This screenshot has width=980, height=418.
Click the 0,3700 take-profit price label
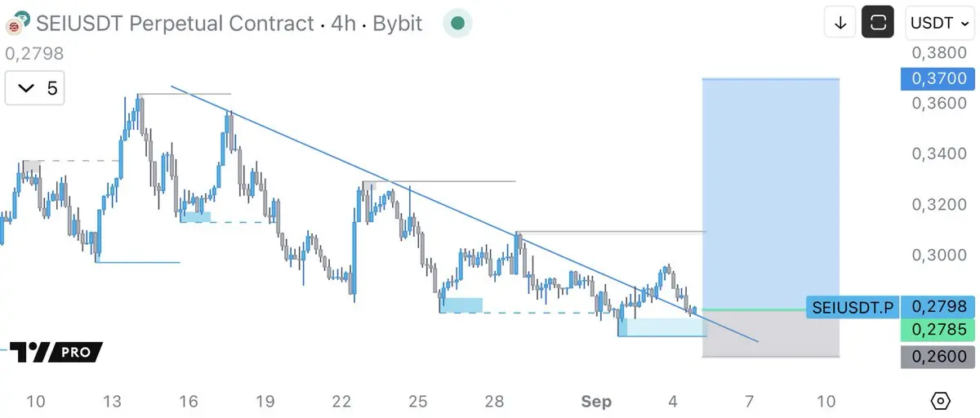click(938, 78)
